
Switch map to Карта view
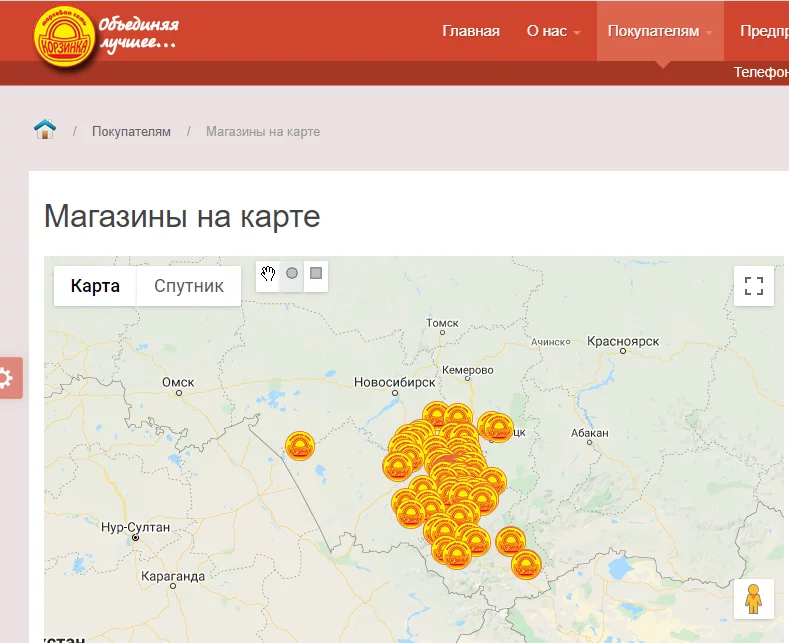pyautogui.click(x=95, y=286)
